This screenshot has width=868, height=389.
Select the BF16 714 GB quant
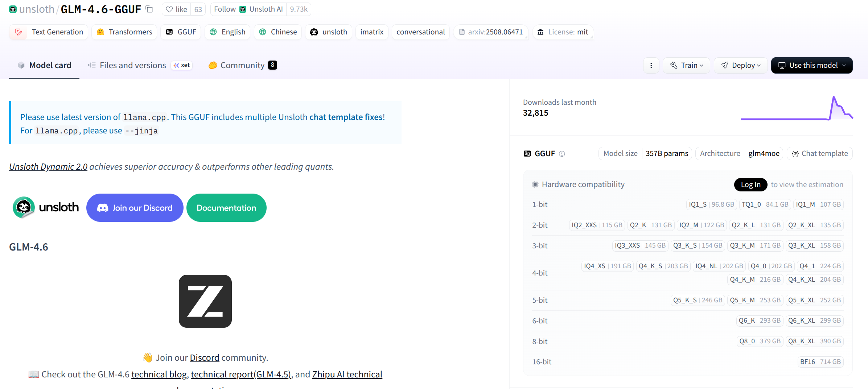pyautogui.click(x=820, y=362)
